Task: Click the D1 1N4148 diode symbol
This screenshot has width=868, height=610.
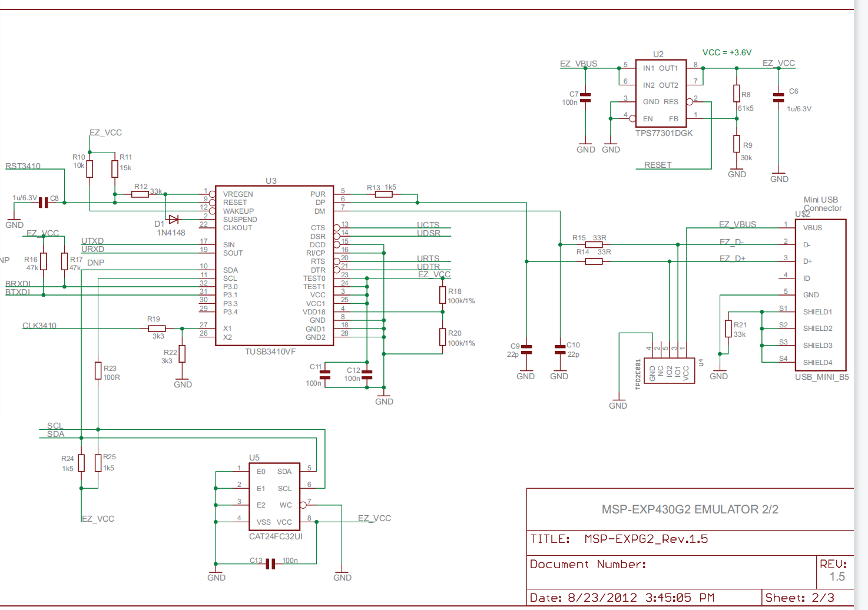Action: (x=174, y=220)
